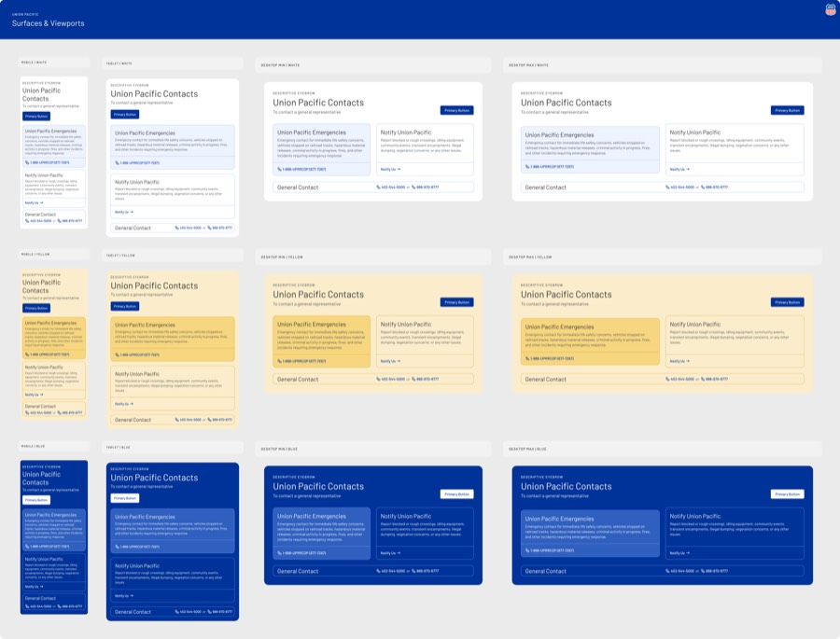Open Notify Us link in Desktop Max Blue frame
Image resolution: width=840 pixels, height=639 pixels.
click(x=679, y=553)
